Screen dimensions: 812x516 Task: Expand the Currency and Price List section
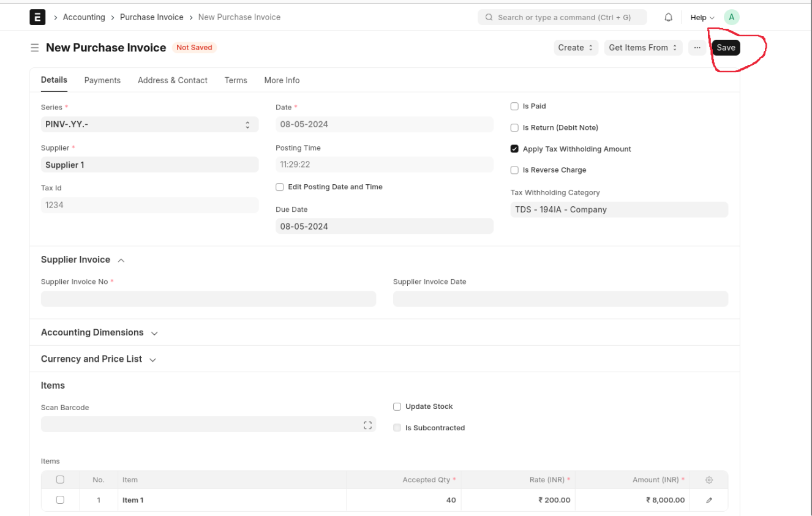(x=98, y=359)
